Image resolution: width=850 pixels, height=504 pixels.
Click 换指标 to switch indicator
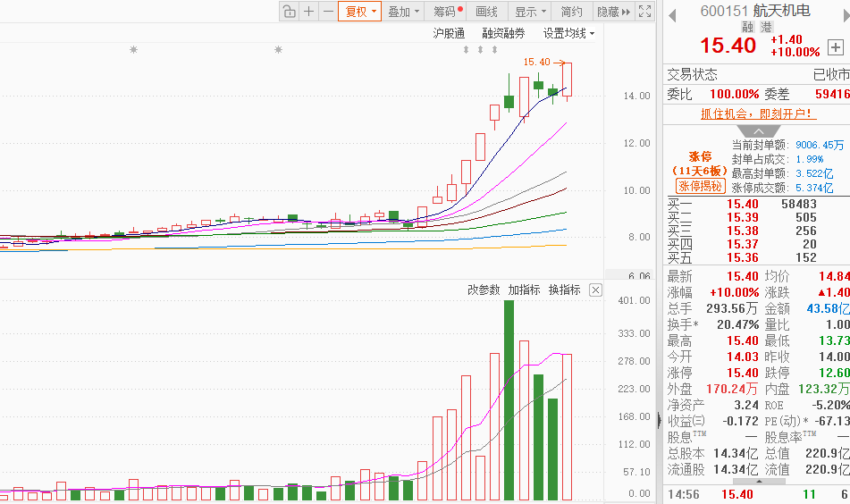pos(564,290)
